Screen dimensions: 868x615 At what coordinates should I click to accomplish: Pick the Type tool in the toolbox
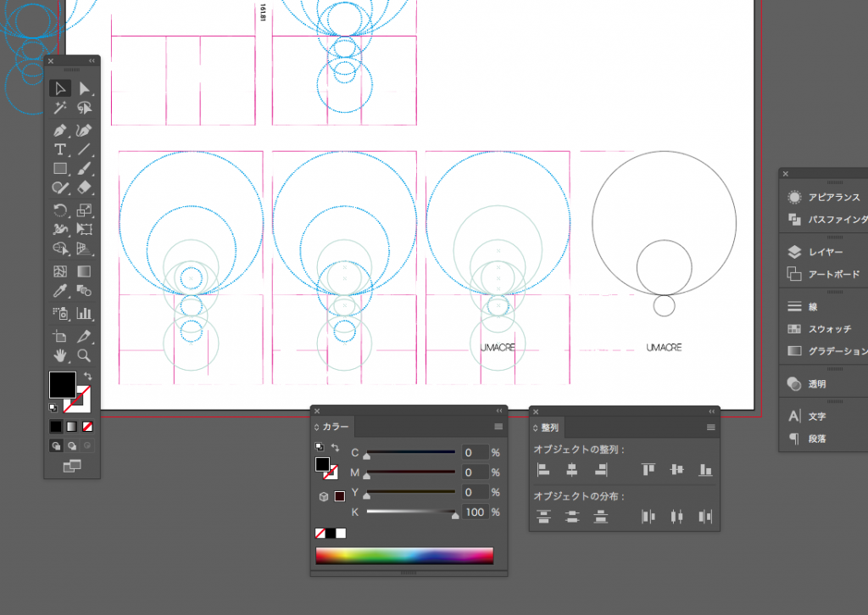click(x=60, y=149)
